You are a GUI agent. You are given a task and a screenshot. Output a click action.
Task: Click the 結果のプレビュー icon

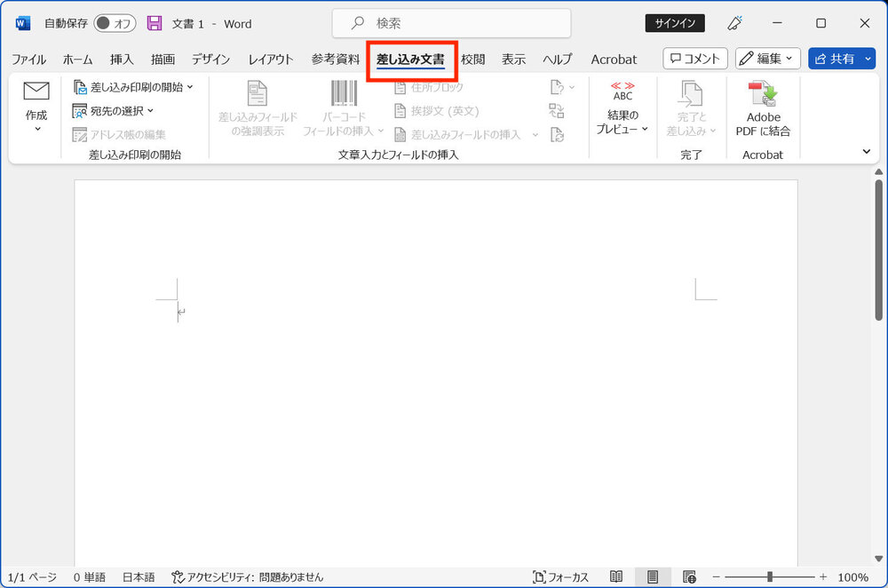point(622,91)
